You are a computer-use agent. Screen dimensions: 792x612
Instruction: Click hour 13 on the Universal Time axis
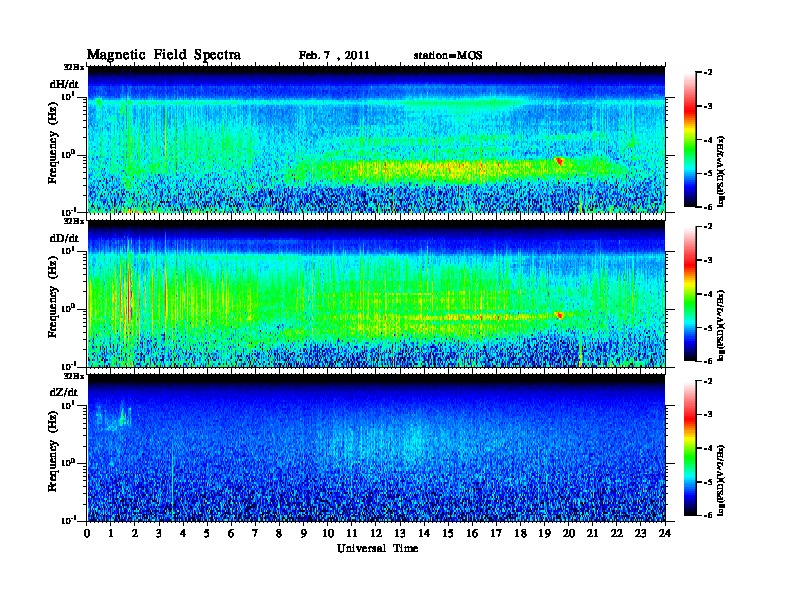[x=401, y=533]
